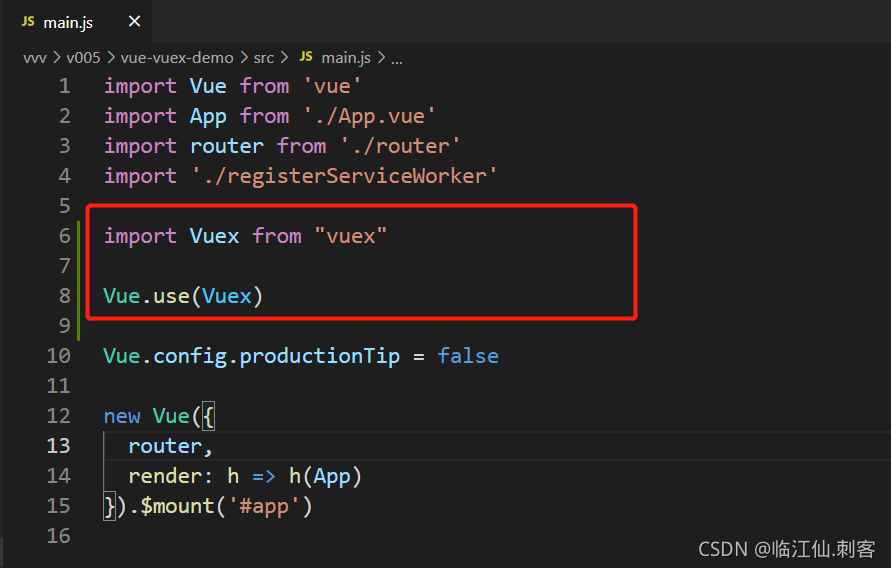This screenshot has height=568, width=891.
Task: Click the './App.vue' import path
Action: [x=369, y=116]
